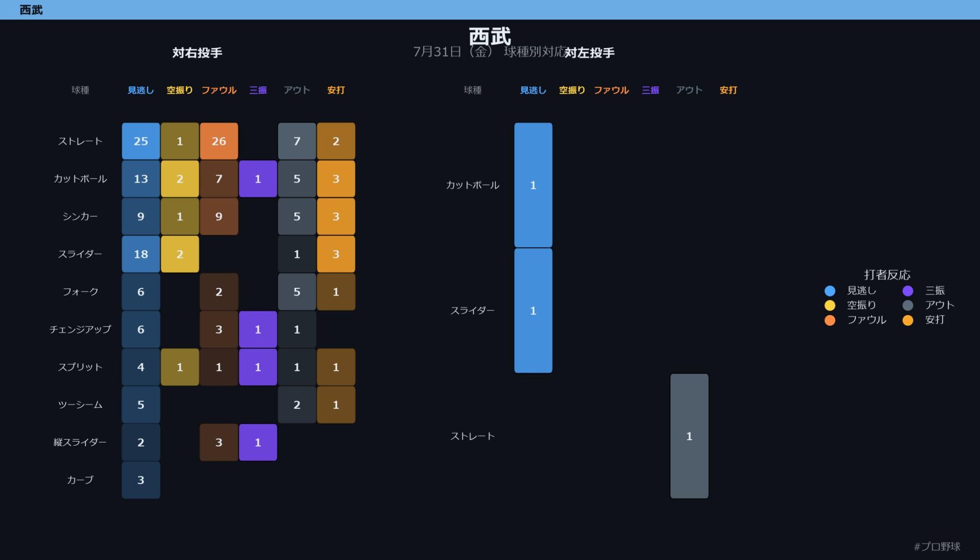
Task: Click the blue カットボール bar under 対左投手
Action: coord(533,185)
